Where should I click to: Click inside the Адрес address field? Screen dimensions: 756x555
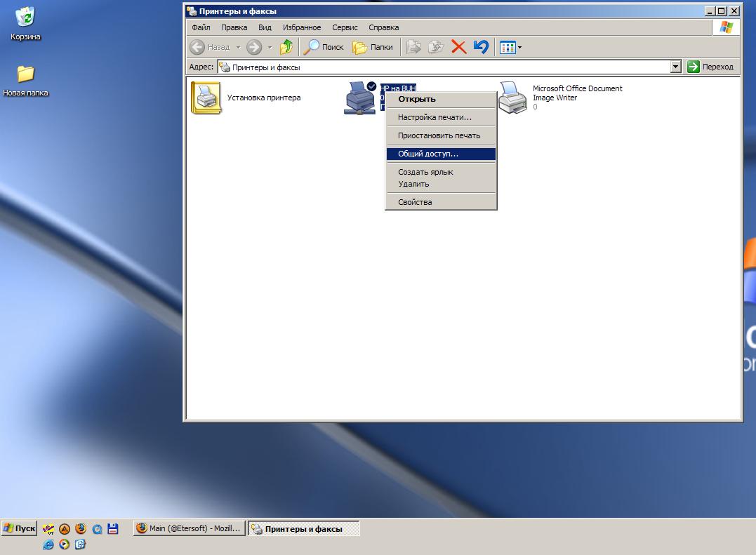pos(442,67)
